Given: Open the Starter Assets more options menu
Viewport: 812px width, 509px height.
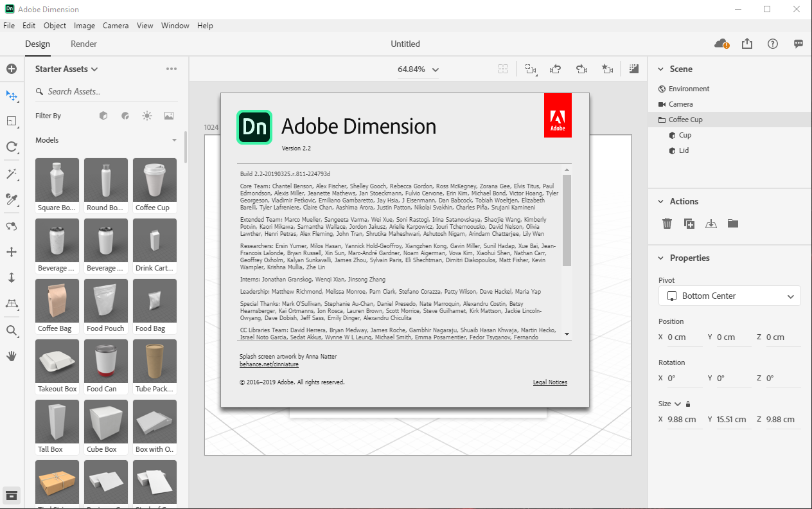Looking at the screenshot, I should click(x=172, y=69).
